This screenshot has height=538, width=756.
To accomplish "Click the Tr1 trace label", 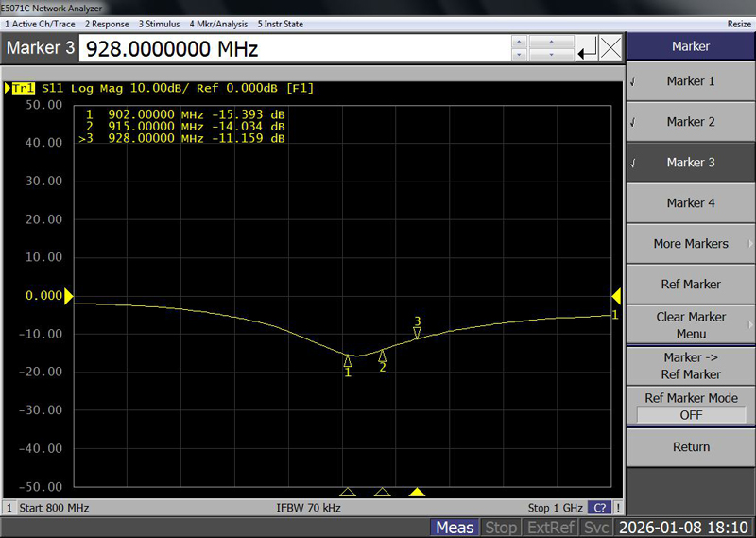I will [x=21, y=88].
